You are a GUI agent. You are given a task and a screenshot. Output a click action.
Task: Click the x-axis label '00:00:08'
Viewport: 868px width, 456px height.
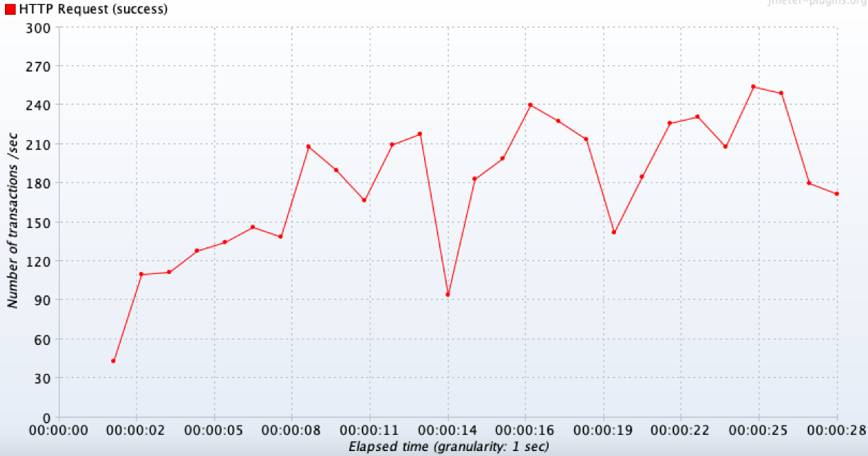tap(292, 430)
